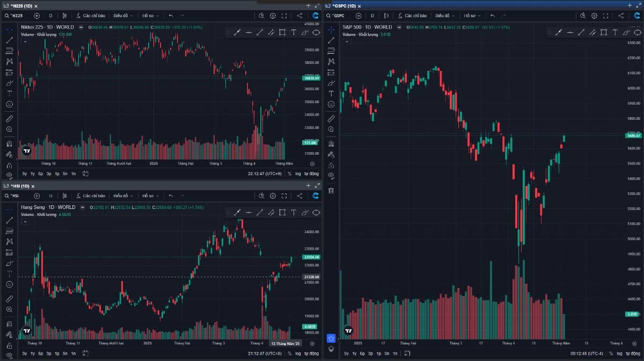Change the D interval in Hang Seng panel
Screen dimensions: 644x361
pyautogui.click(x=50, y=196)
